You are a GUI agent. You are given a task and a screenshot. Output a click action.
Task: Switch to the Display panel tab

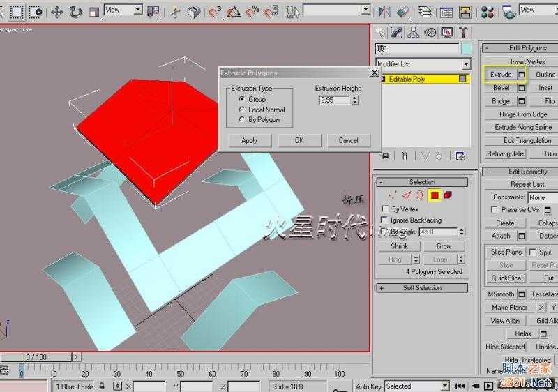447,33
